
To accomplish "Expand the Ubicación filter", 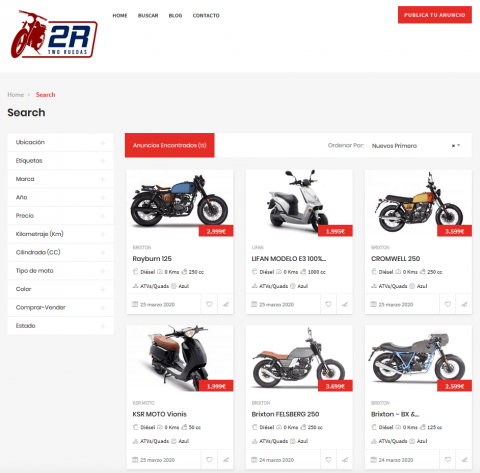I will tap(61, 142).
